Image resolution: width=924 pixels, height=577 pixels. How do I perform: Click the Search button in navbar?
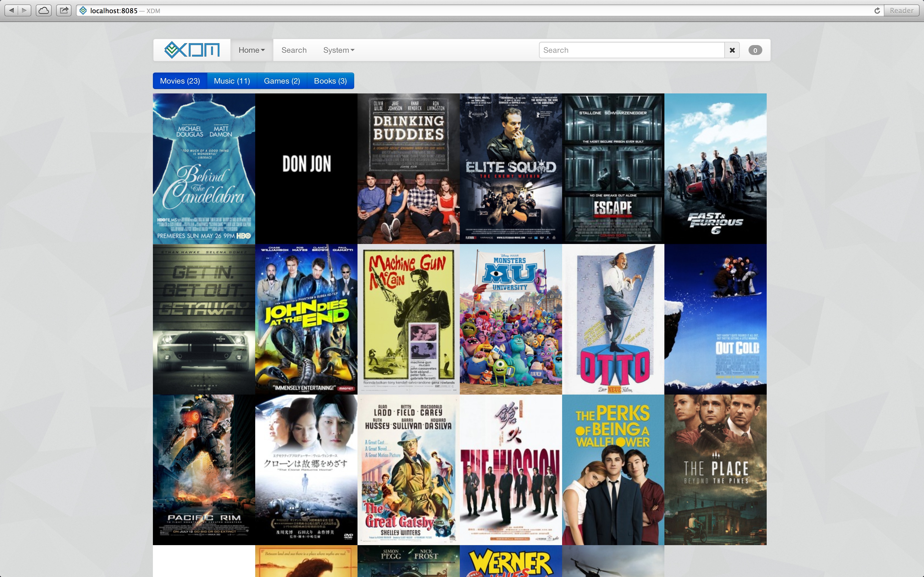[x=294, y=50]
